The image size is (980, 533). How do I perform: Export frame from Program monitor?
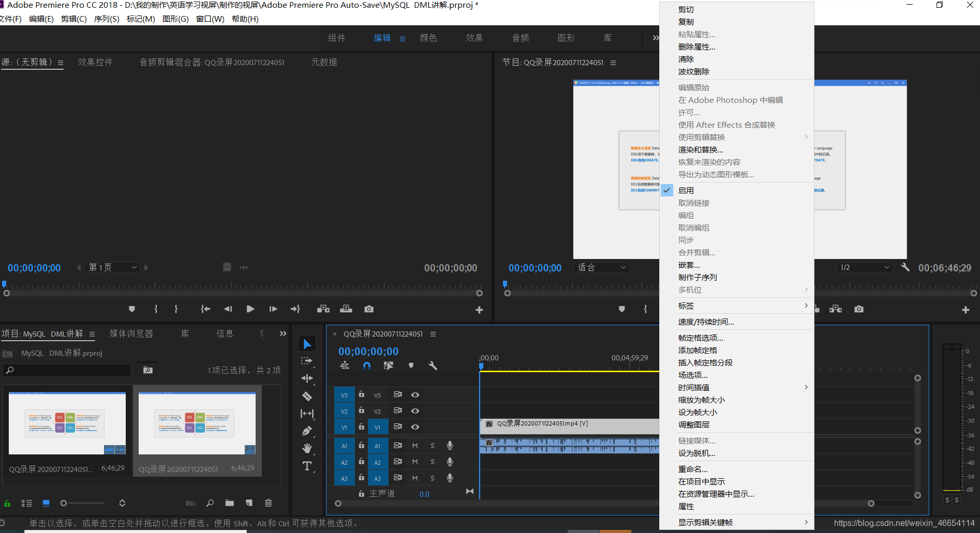click(859, 309)
